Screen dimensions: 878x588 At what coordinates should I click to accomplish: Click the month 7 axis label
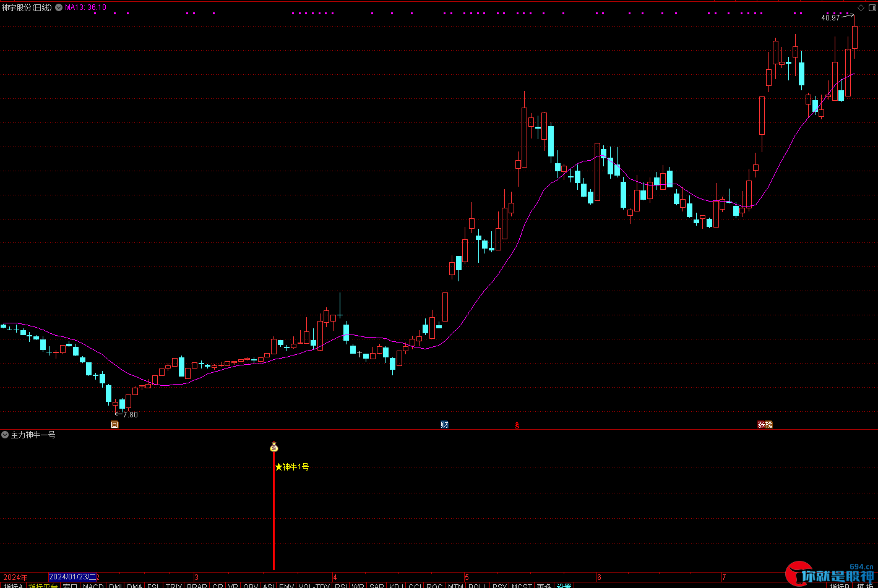coord(724,577)
